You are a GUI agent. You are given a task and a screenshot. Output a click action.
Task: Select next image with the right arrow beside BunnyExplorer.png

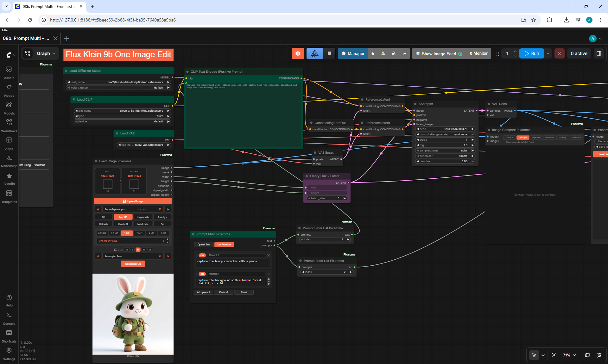(168, 209)
